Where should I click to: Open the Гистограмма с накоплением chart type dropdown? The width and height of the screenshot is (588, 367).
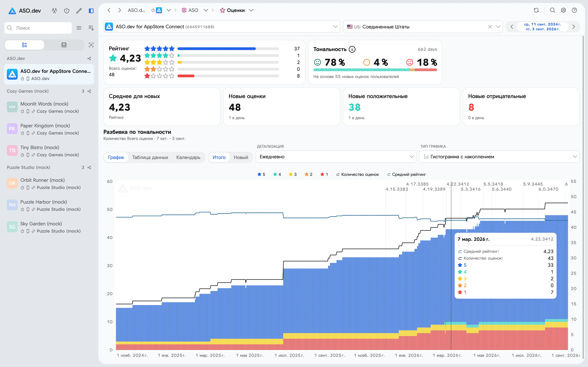point(499,157)
